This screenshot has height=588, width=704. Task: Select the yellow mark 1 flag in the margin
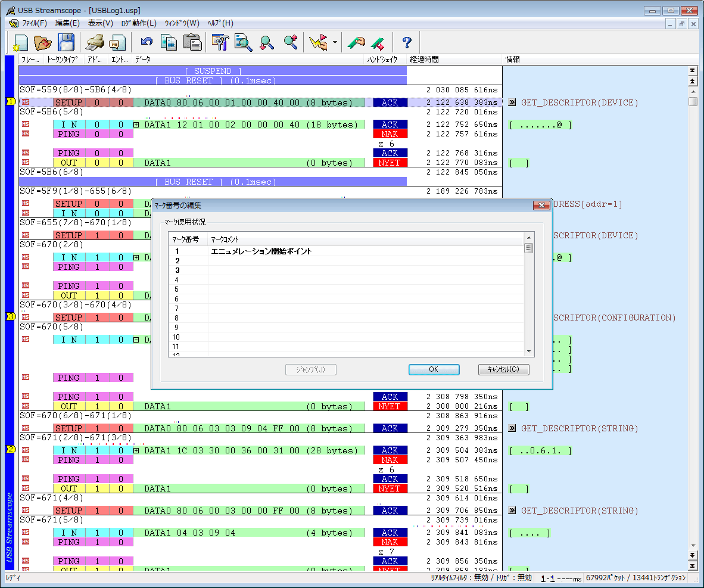point(11,101)
